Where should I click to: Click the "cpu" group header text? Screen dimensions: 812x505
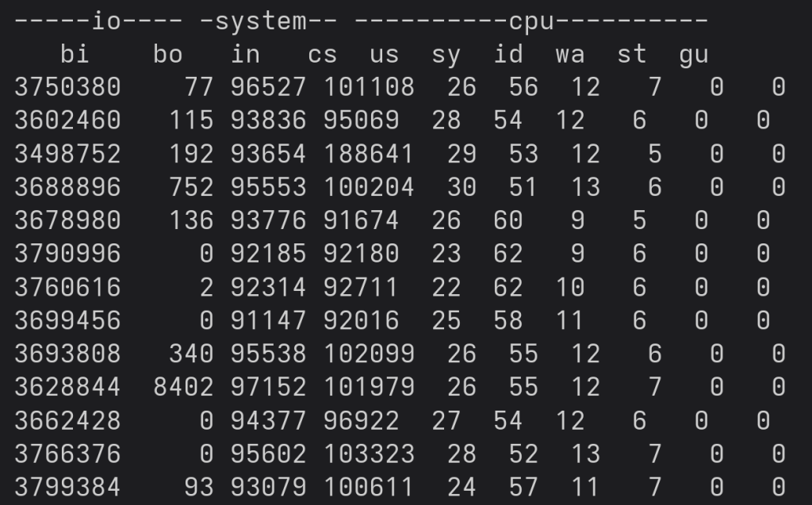click(532, 21)
